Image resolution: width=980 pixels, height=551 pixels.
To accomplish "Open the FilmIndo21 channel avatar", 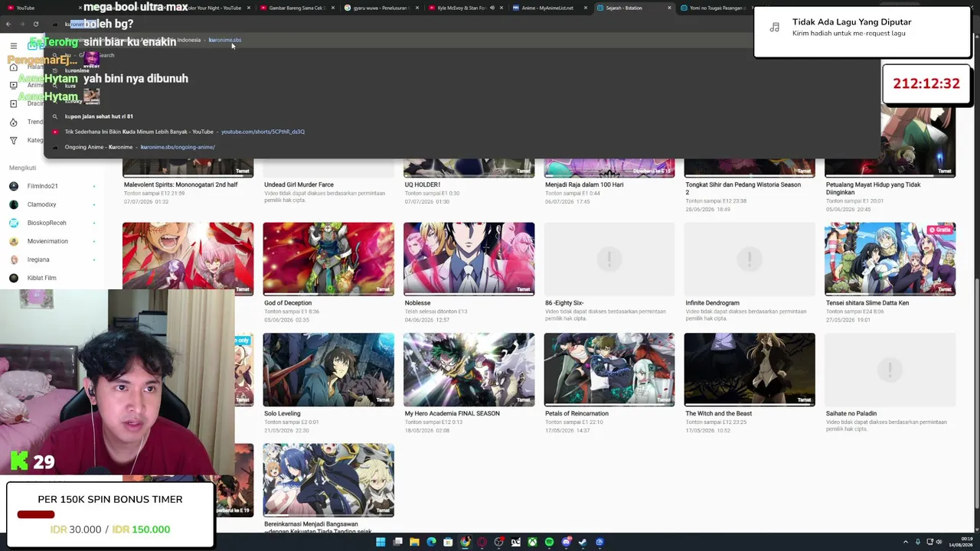I will coord(14,186).
